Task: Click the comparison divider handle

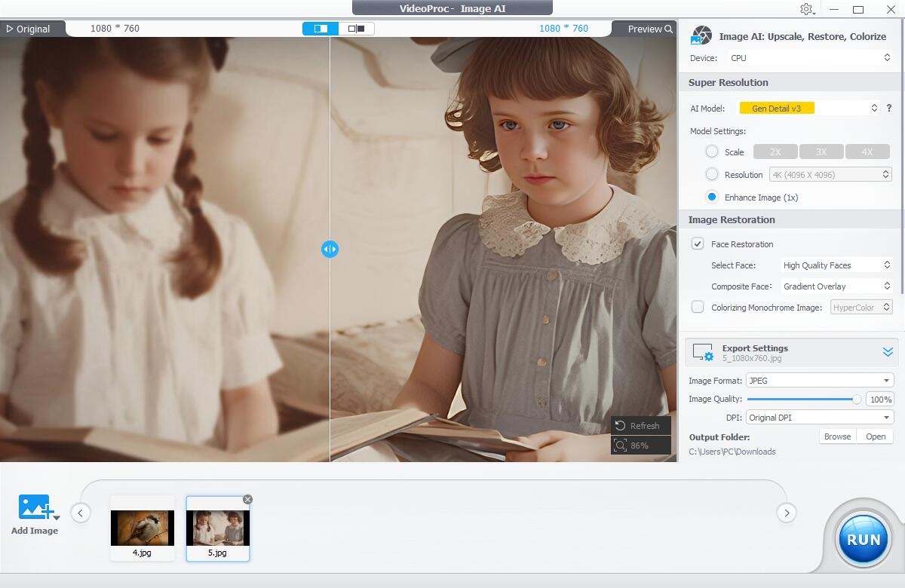Action: tap(330, 249)
